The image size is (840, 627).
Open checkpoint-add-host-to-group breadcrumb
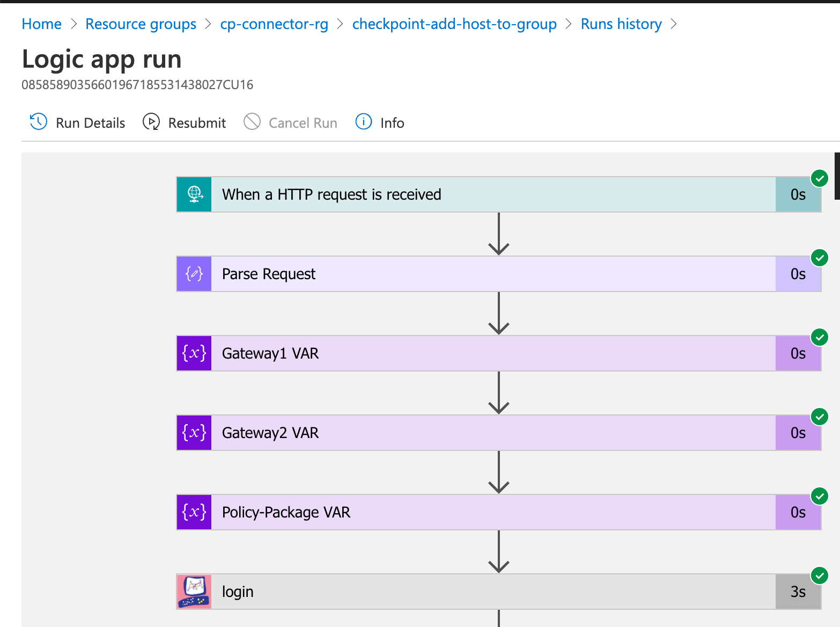(454, 24)
